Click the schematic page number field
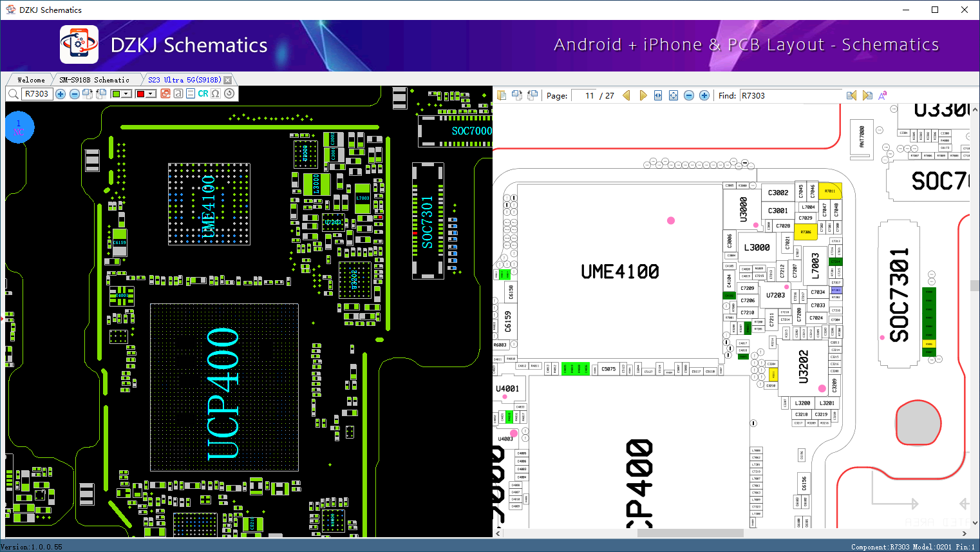 (584, 95)
